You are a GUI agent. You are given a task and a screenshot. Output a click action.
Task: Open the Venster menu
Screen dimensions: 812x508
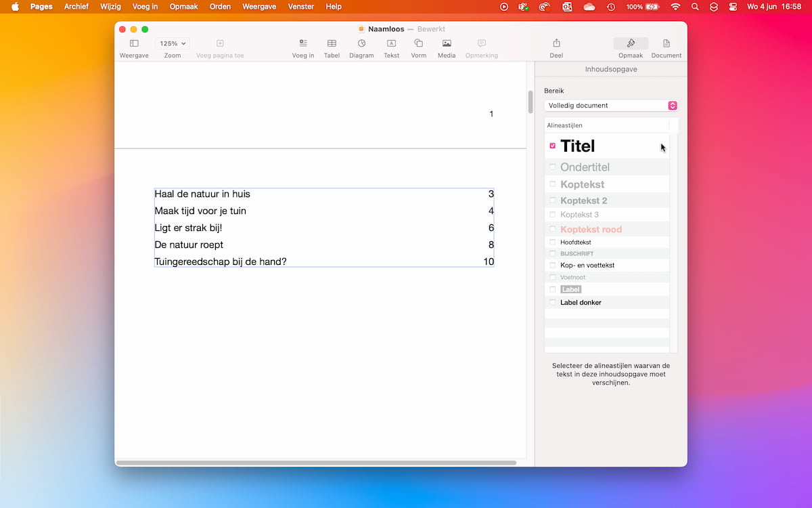click(x=301, y=7)
